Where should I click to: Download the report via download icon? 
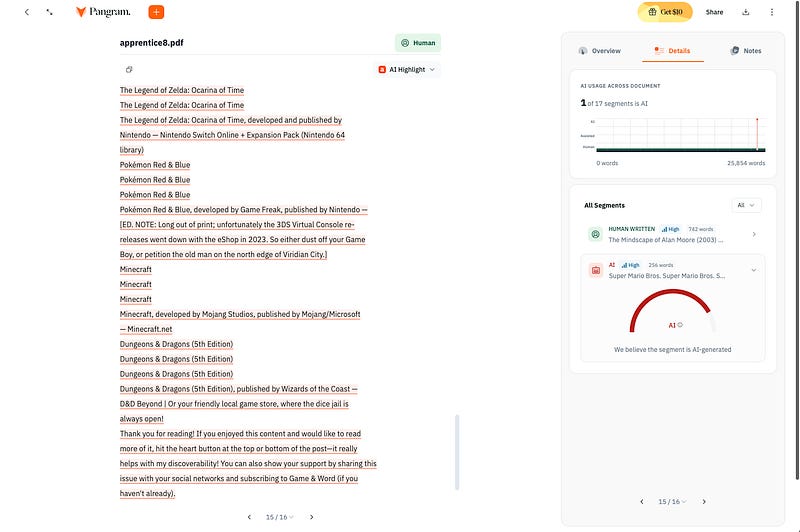(745, 12)
